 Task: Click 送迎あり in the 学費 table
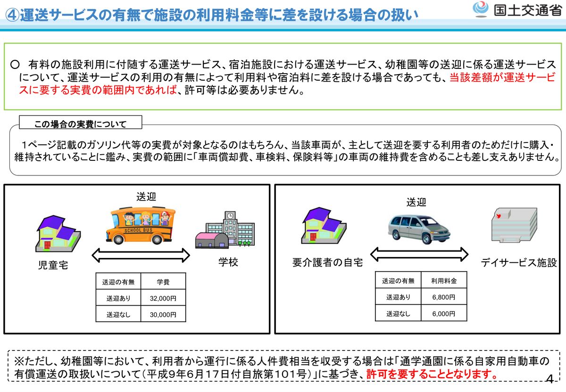(x=118, y=298)
